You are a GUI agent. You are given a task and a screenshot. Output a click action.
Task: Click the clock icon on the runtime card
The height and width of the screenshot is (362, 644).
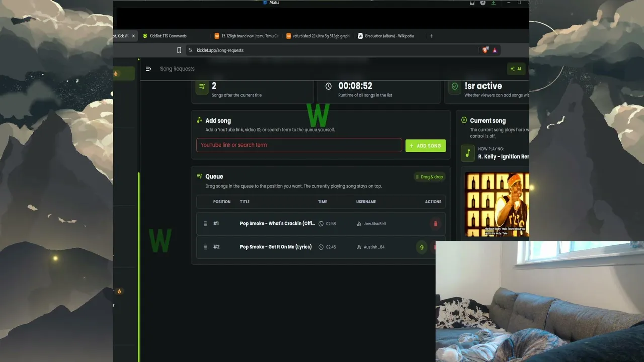click(x=328, y=86)
